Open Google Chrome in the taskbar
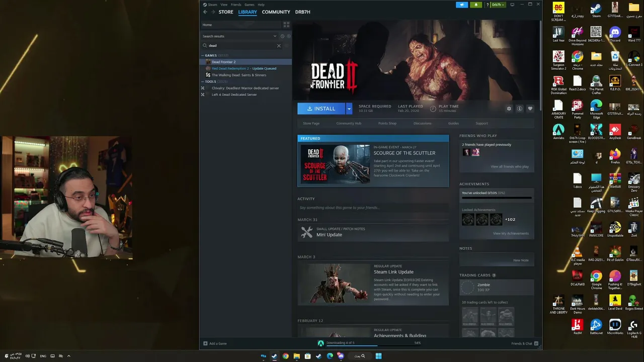The width and height of the screenshot is (644, 362). (x=285, y=356)
